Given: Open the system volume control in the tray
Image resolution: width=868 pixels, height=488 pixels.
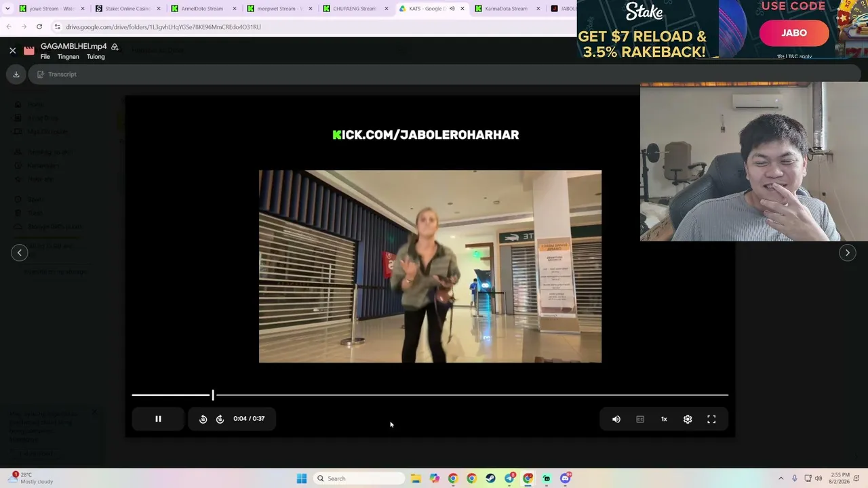Looking at the screenshot, I should 818,479.
